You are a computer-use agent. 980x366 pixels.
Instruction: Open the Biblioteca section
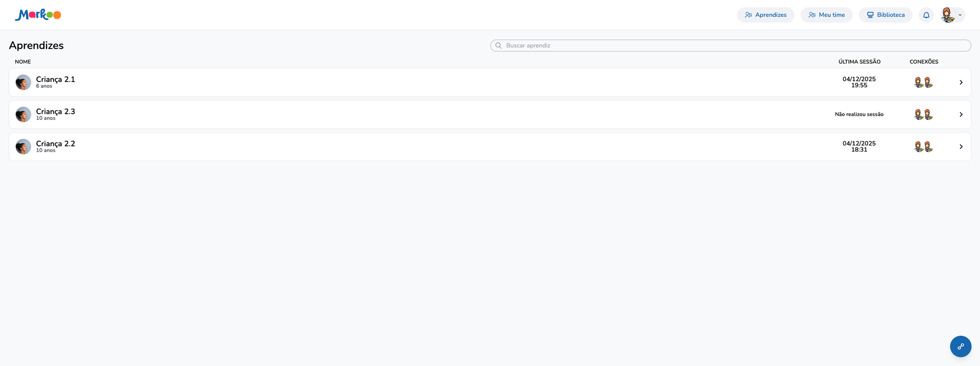tap(885, 15)
